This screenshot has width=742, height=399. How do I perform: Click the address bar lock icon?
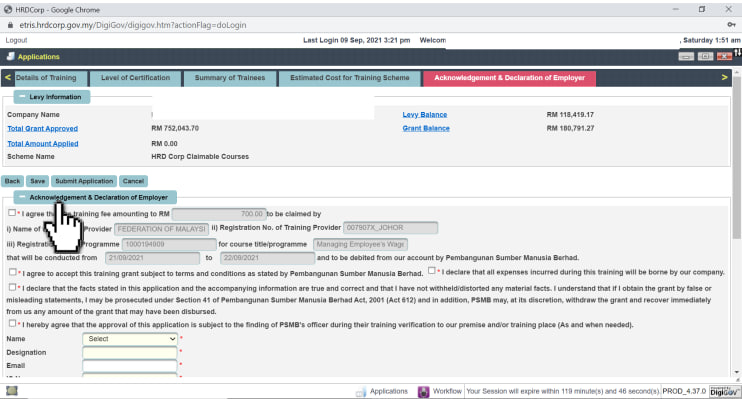tap(10, 25)
